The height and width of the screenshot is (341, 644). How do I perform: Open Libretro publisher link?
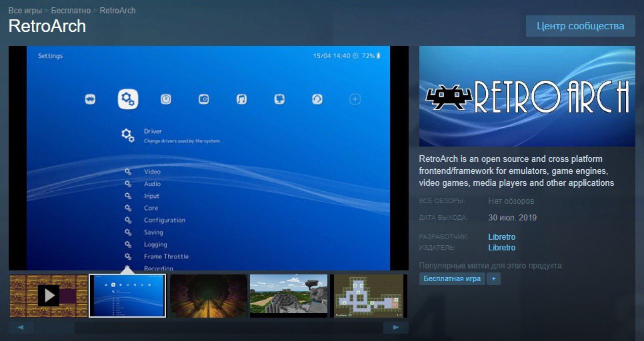[x=501, y=248]
